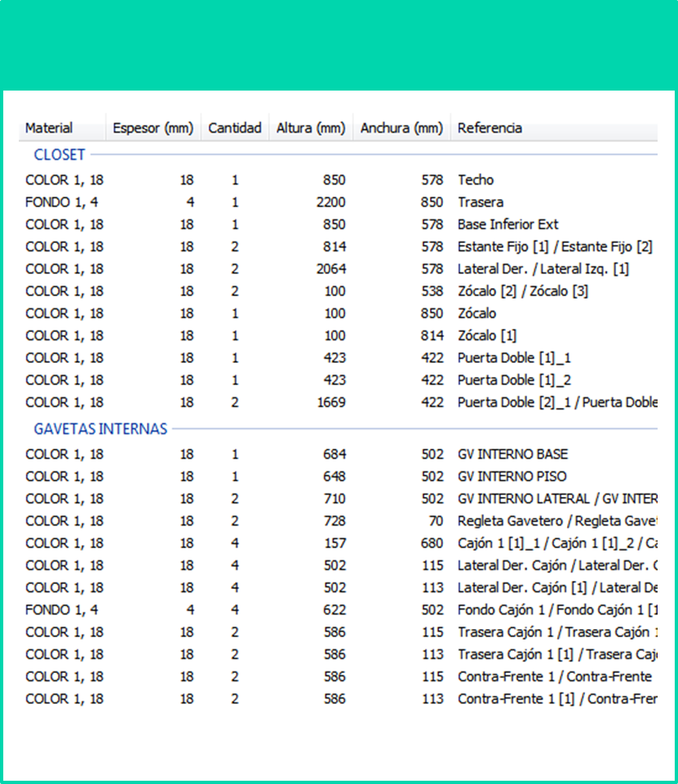
Task: Select the Fondo Cajón 1 row
Action: [338, 610]
